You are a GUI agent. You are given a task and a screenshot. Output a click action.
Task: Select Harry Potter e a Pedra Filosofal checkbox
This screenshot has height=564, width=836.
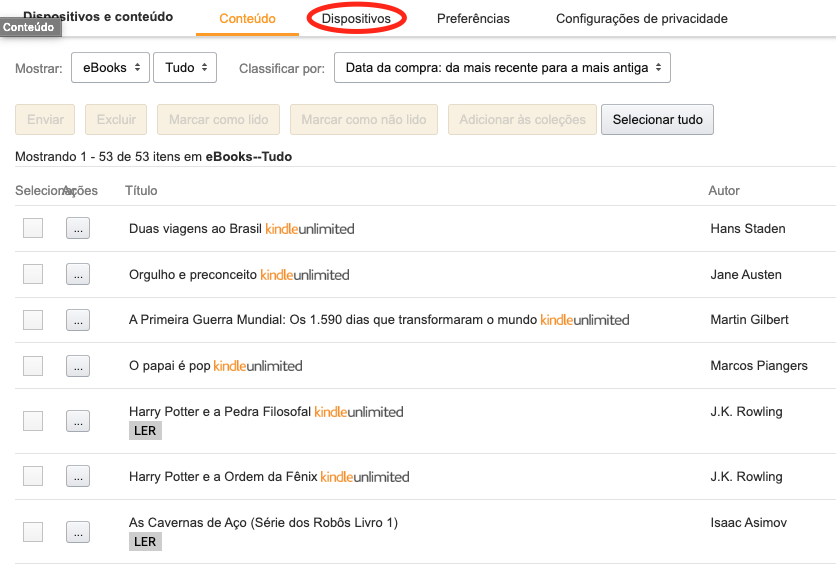(33, 421)
